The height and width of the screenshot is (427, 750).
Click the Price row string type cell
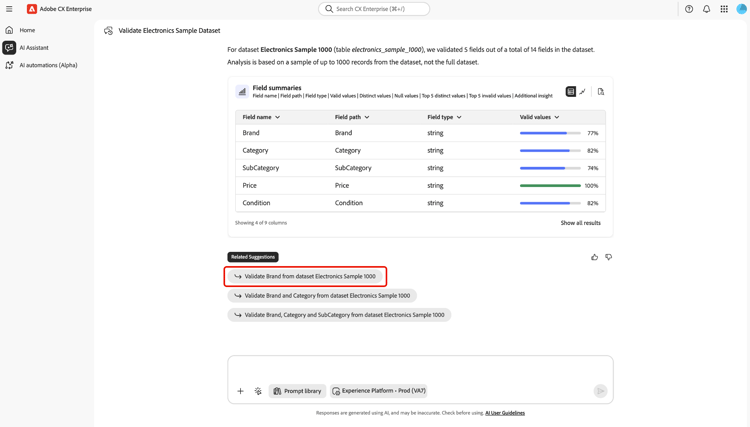point(435,186)
